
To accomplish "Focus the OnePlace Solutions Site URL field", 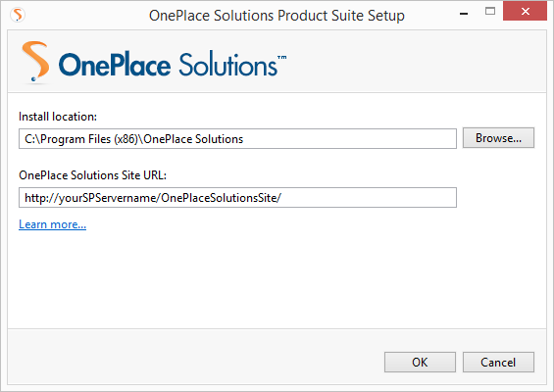I will pyautogui.click(x=237, y=197).
